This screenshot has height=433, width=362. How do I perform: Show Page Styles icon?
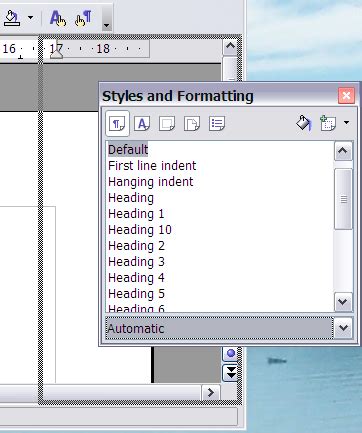click(x=192, y=124)
